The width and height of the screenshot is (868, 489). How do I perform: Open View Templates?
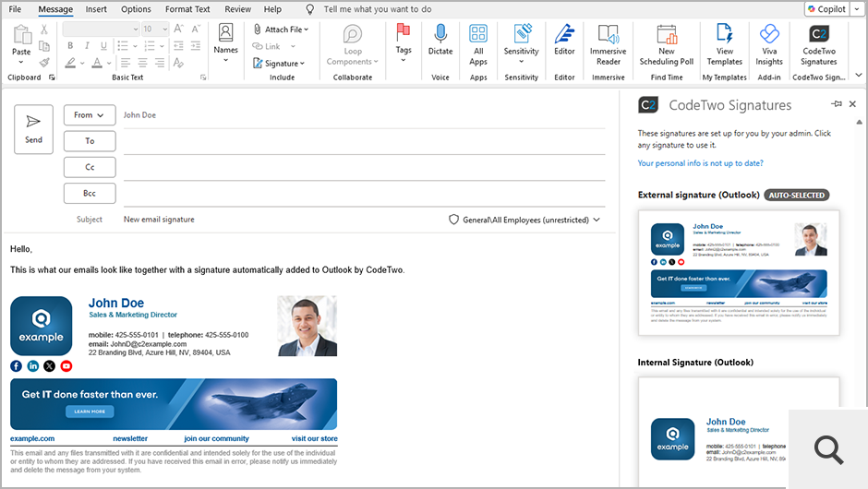click(x=725, y=45)
